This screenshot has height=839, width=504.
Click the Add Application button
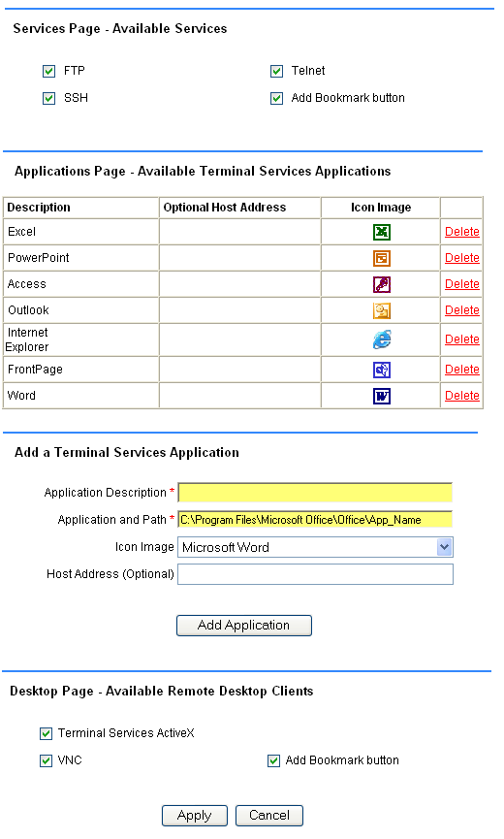[x=243, y=626]
